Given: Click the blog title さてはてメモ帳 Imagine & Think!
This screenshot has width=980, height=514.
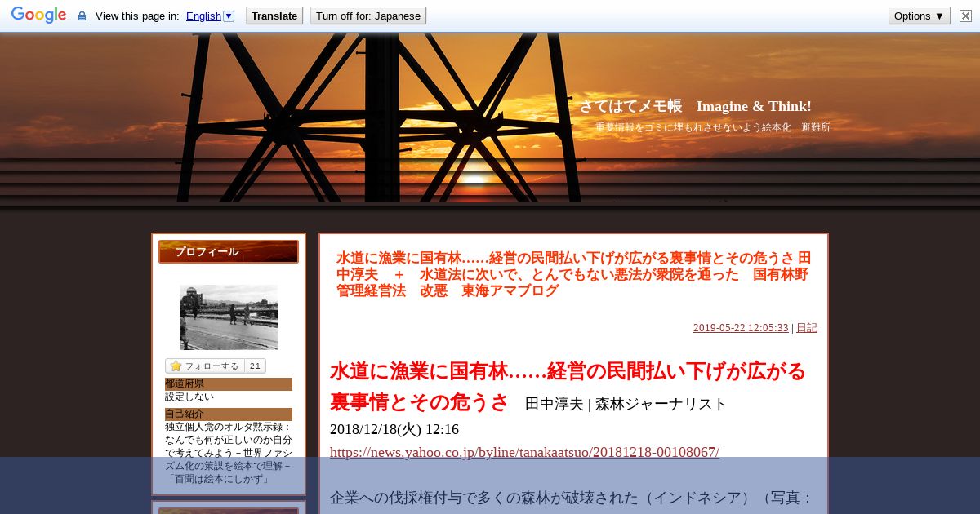Looking at the screenshot, I should tap(695, 106).
